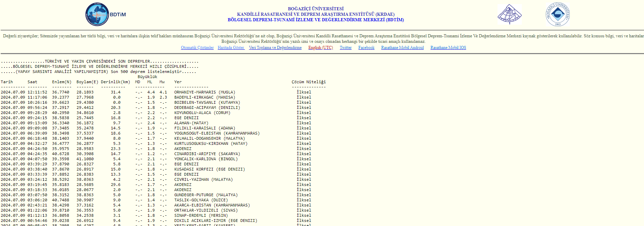
Task: Click the Kandilli Observatory emblem logo
Action: click(x=509, y=14)
